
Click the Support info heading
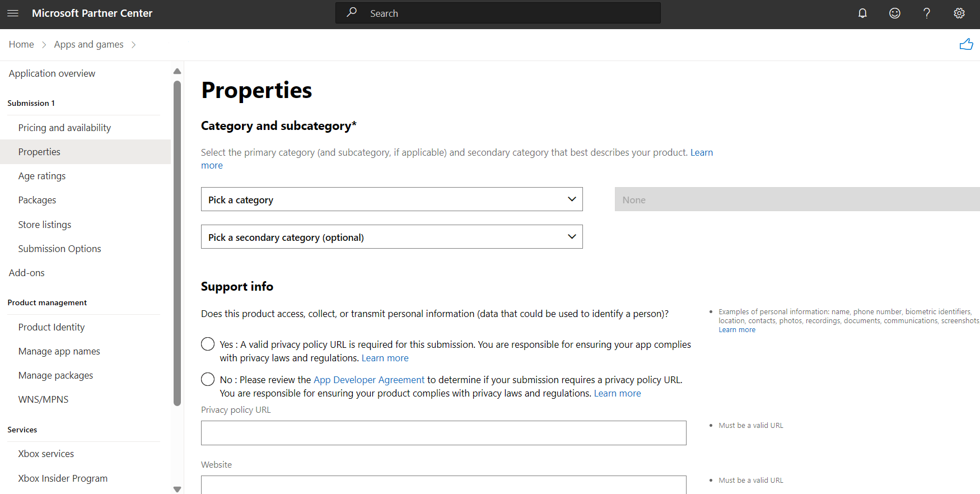pos(237,286)
